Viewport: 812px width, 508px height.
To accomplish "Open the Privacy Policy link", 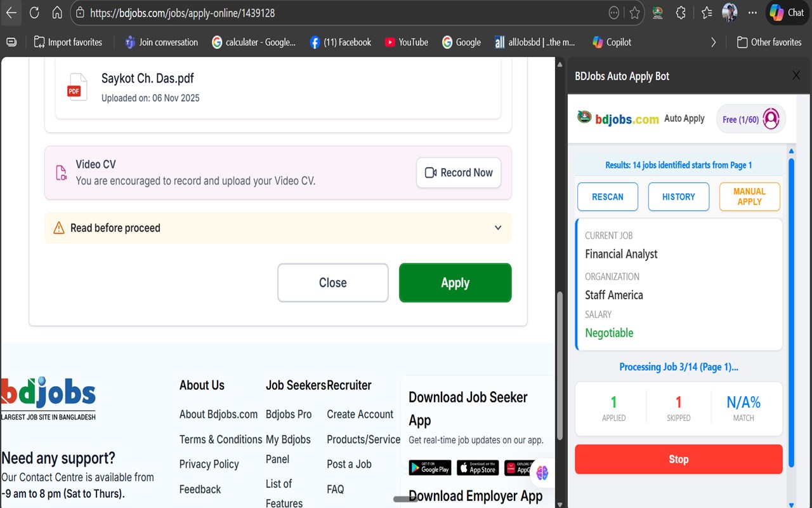I will (209, 464).
